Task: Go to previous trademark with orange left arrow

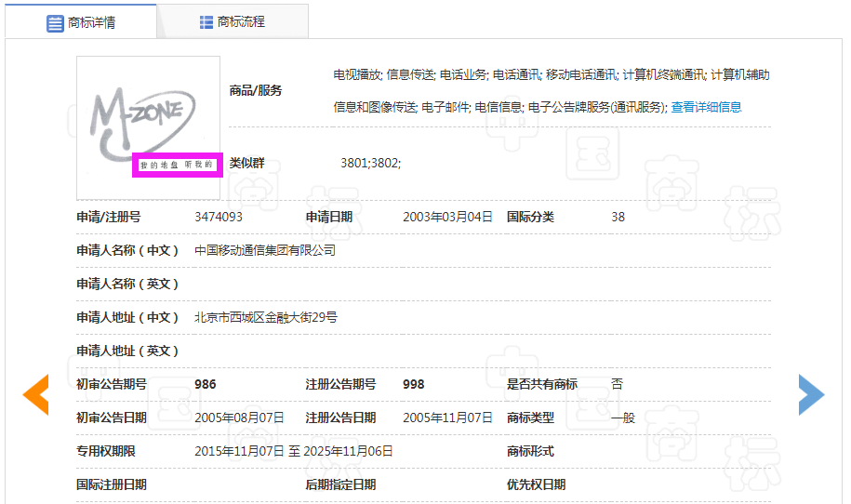Action: click(35, 394)
